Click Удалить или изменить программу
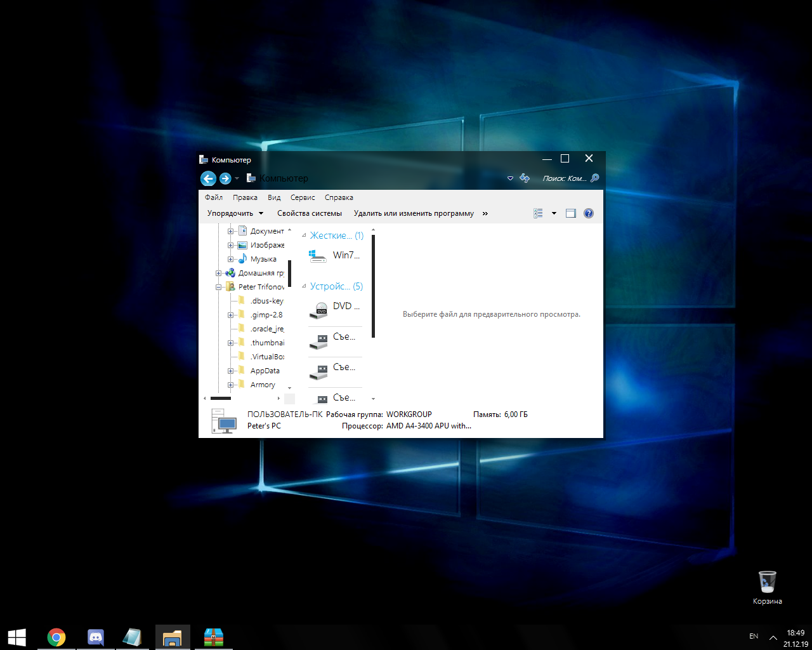Viewport: 812px width, 650px height. pyautogui.click(x=412, y=213)
